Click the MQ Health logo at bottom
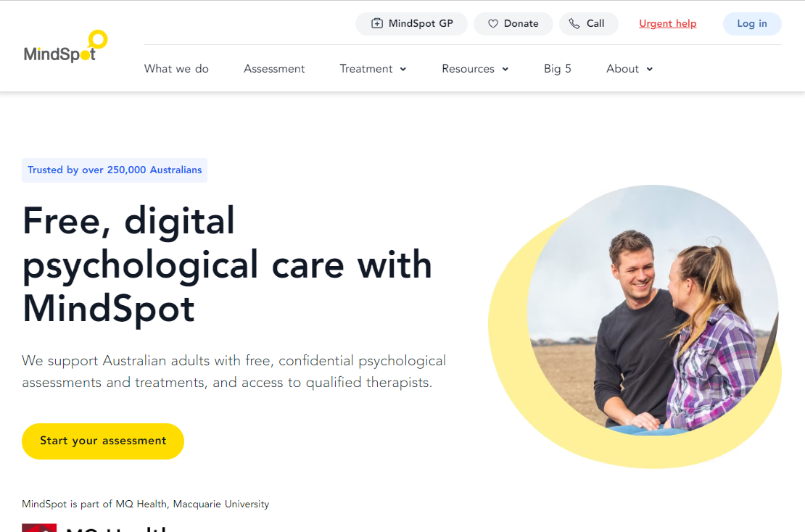Image resolution: width=805 pixels, height=532 pixels. coord(95,528)
